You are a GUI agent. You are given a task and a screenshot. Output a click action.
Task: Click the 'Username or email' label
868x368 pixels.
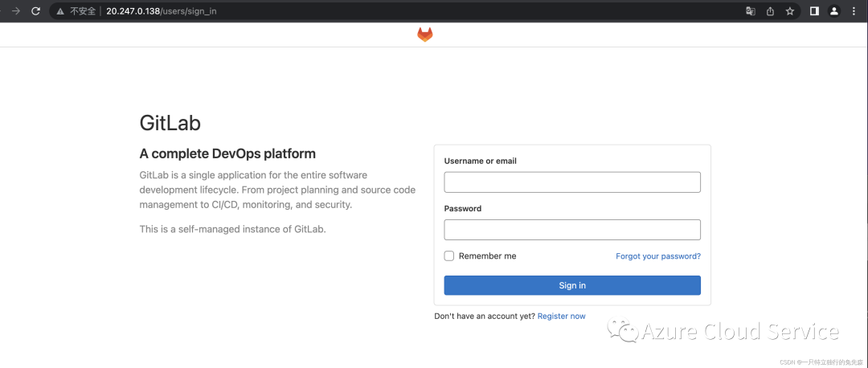tap(481, 161)
